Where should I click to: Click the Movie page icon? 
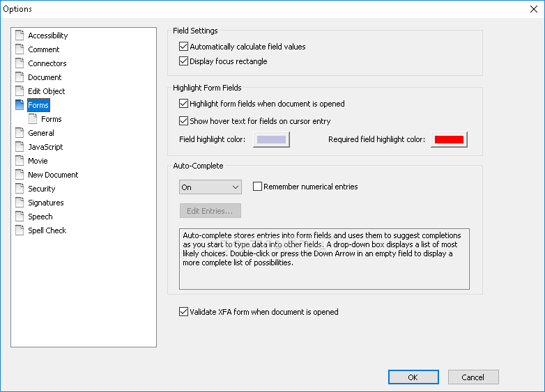(x=20, y=160)
